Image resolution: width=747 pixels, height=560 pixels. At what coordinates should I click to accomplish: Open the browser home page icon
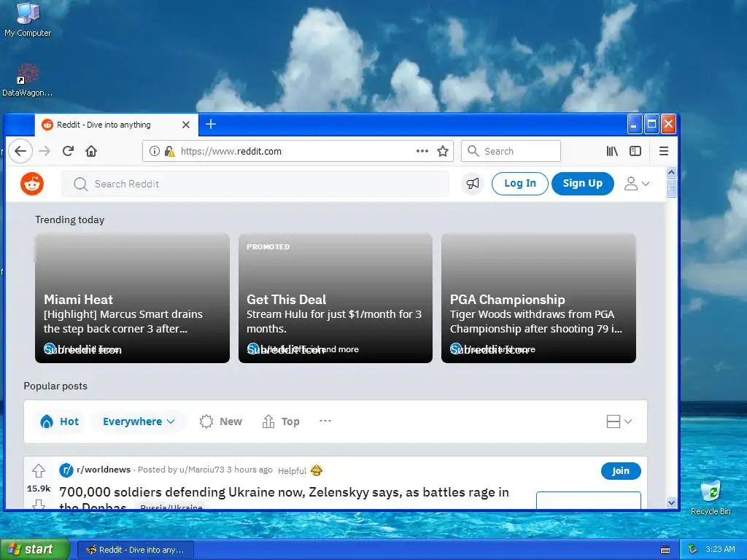tap(91, 151)
